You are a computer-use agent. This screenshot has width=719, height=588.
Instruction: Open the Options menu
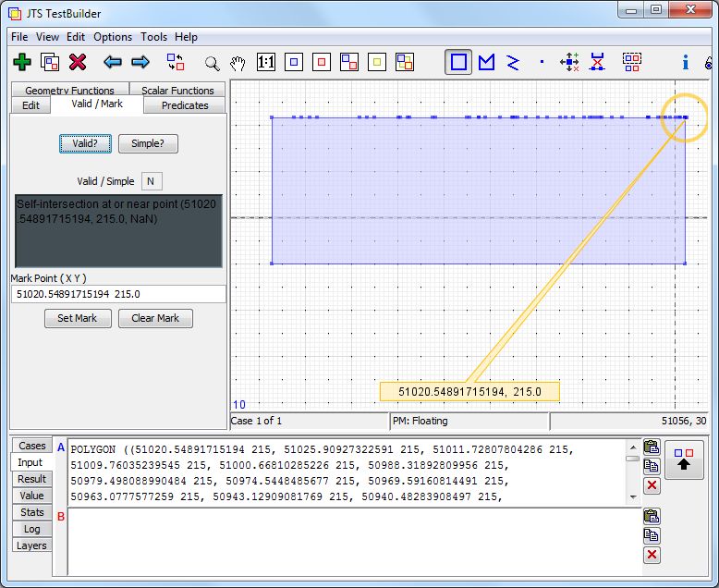pyautogui.click(x=113, y=37)
